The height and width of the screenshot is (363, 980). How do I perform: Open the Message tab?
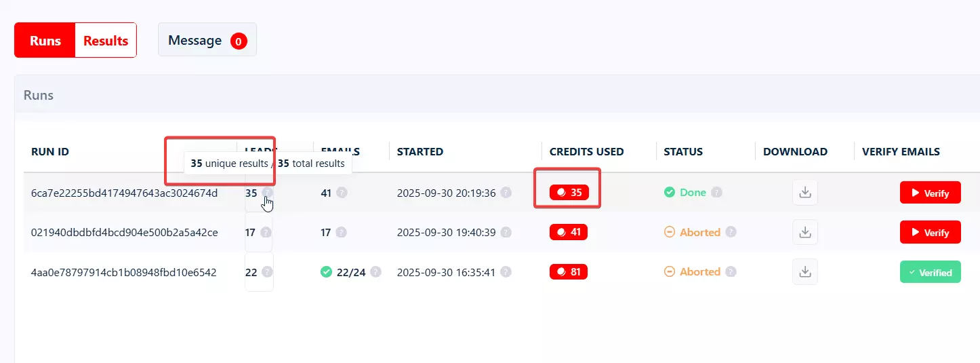pyautogui.click(x=207, y=40)
